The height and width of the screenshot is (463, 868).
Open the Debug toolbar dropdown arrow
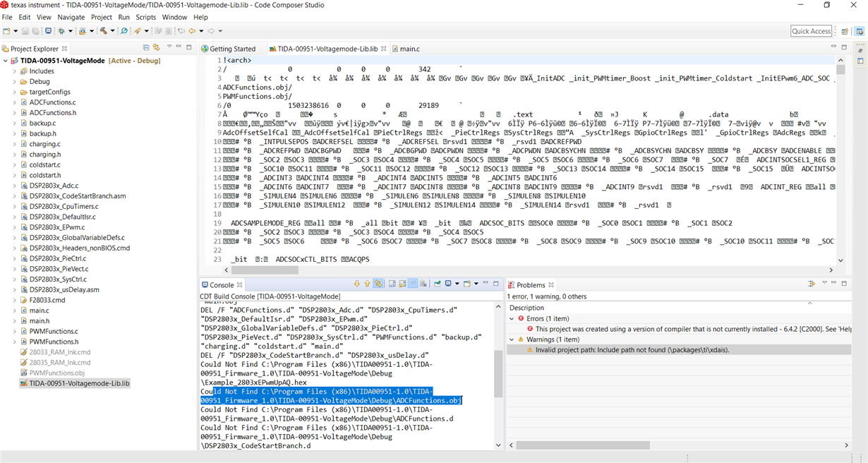(71, 31)
